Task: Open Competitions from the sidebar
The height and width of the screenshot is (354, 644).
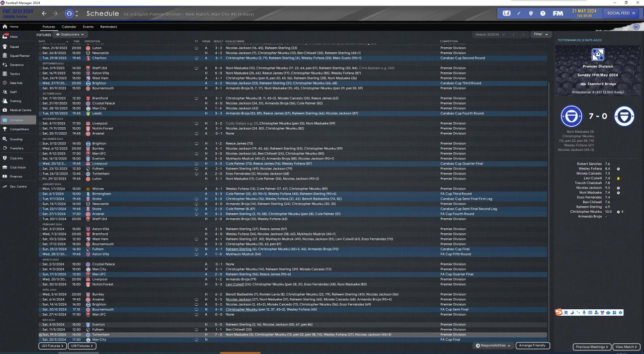Action: tap(18, 129)
